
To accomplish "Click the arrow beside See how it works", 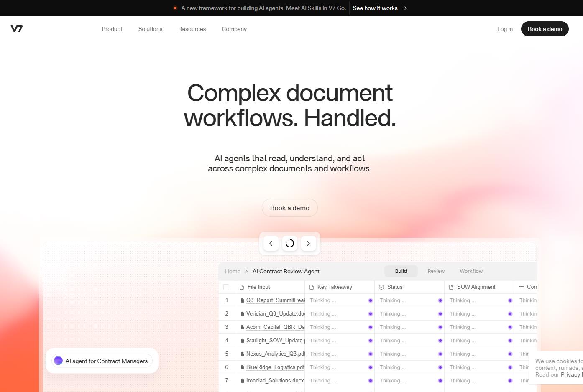I will pos(404,8).
